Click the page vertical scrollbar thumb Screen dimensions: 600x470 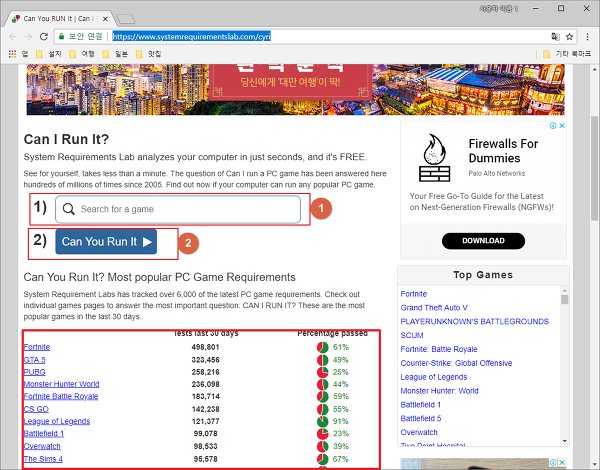click(x=594, y=167)
